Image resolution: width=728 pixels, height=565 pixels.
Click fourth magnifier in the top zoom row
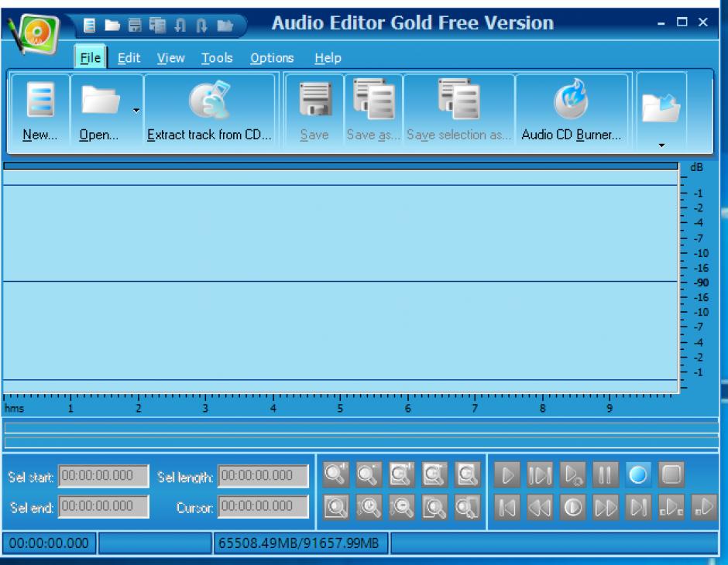coord(434,474)
